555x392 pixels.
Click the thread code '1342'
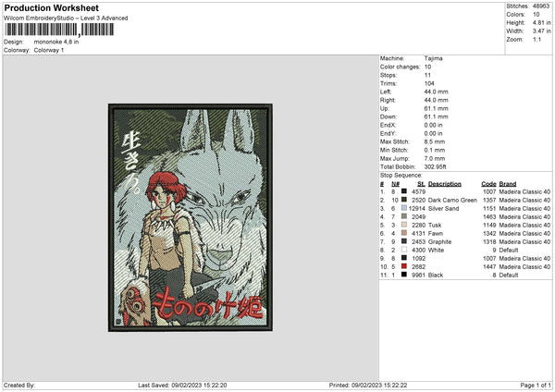click(489, 234)
